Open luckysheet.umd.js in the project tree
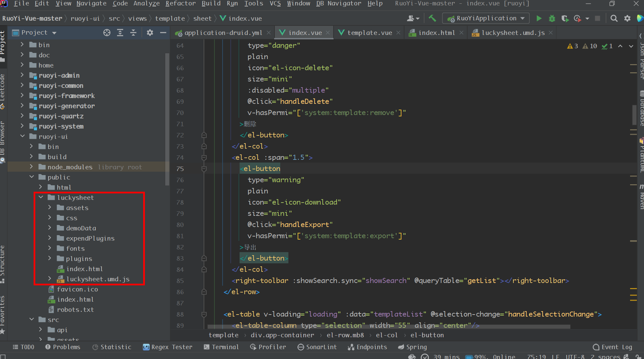This screenshot has width=644, height=359. 98,279
